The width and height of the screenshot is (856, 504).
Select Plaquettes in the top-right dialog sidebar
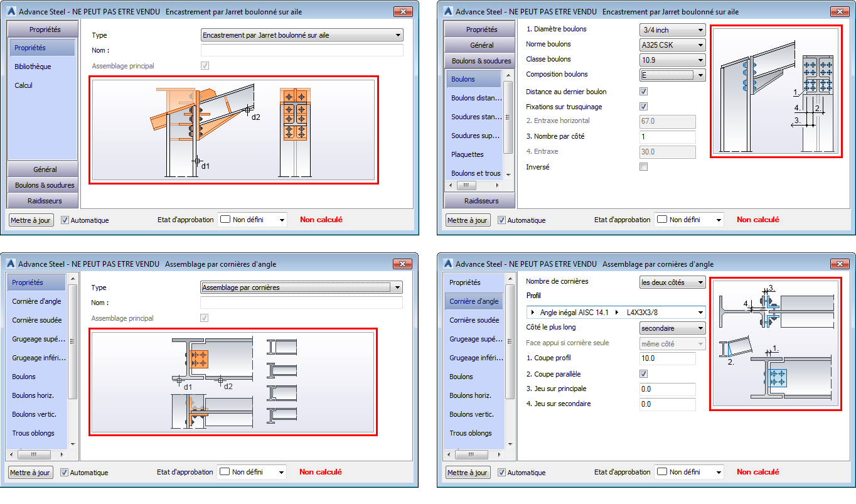click(x=474, y=154)
